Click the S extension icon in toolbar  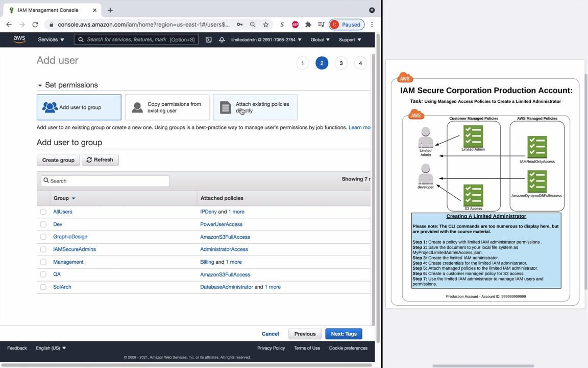coord(282,25)
